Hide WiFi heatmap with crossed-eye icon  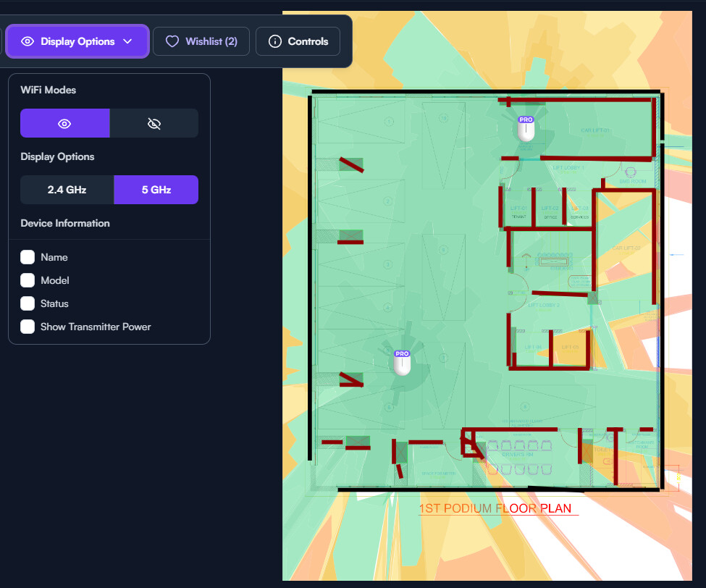coord(154,123)
